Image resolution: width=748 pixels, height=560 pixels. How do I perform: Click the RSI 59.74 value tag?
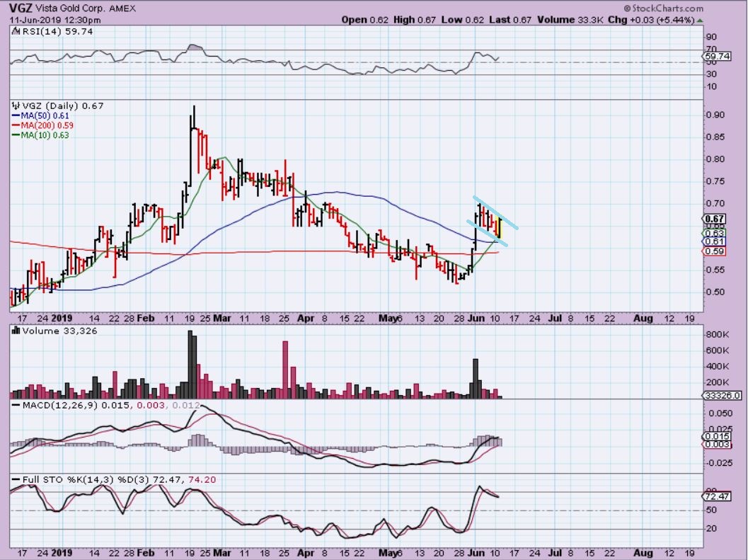(716, 56)
